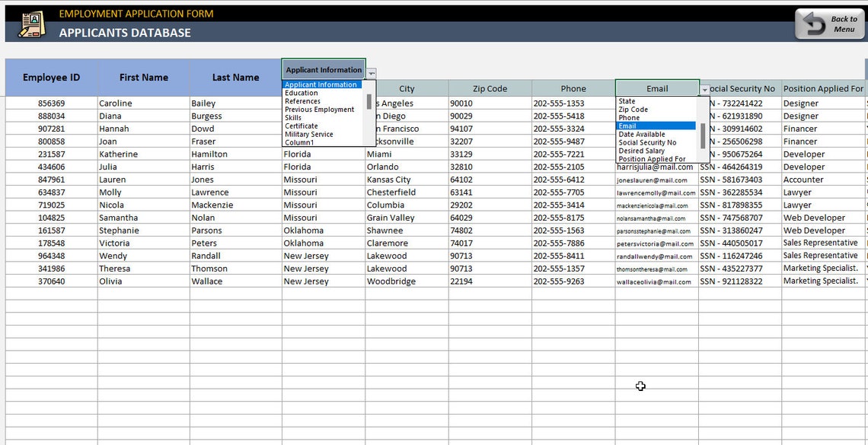This screenshot has width=868, height=445.
Task: Open the Applicant Information section dropdown arrow
Action: 371,72
